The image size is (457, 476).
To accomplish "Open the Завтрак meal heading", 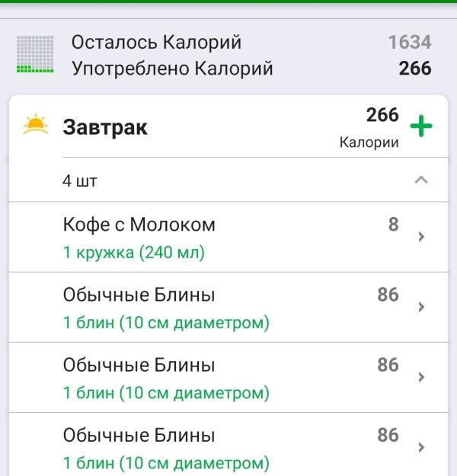I will (x=105, y=127).
